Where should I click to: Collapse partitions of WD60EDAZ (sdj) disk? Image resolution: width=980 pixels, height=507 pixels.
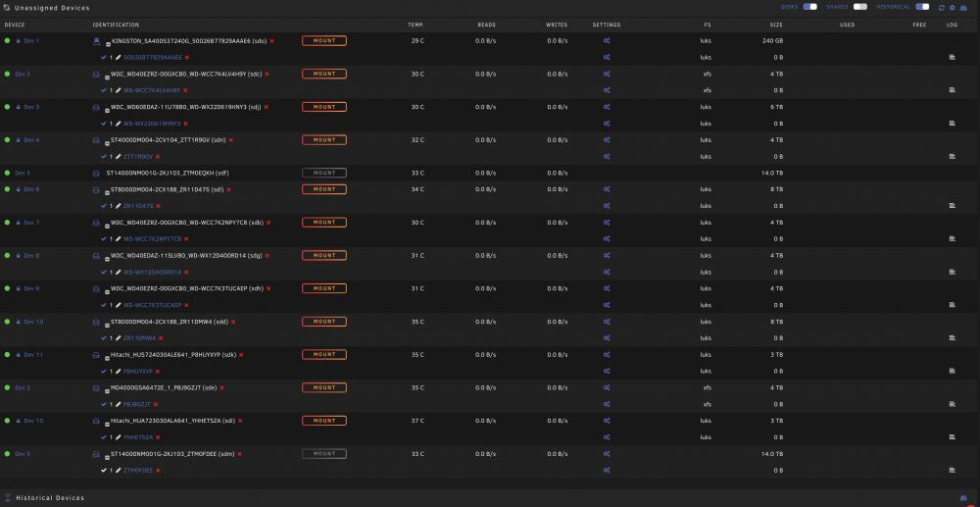[108, 111]
